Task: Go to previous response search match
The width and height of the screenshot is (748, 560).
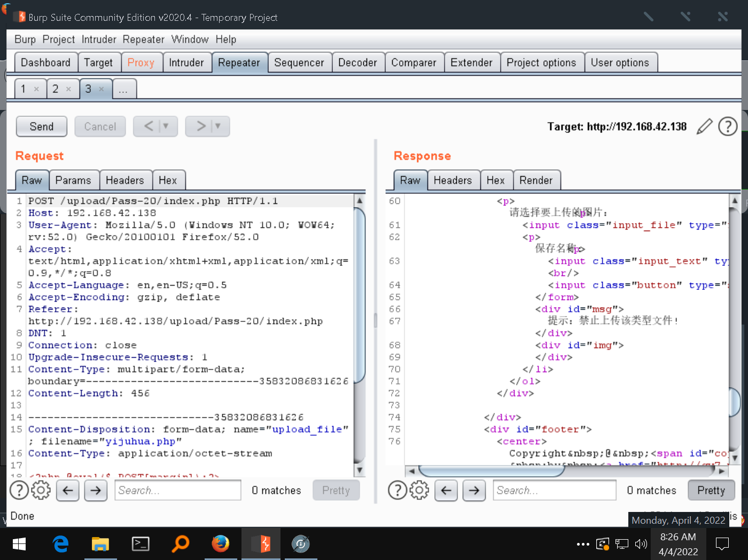Action: click(446, 490)
